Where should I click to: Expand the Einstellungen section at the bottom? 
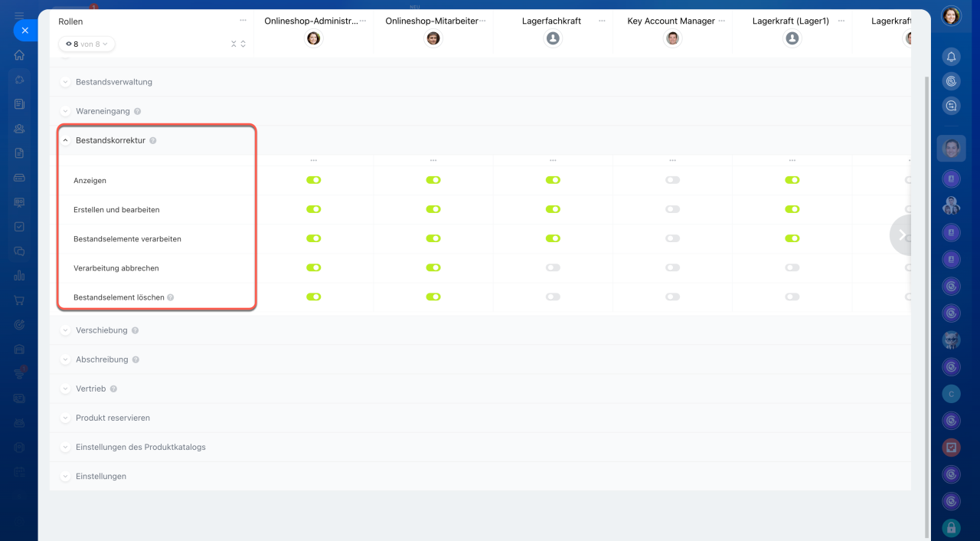click(65, 477)
